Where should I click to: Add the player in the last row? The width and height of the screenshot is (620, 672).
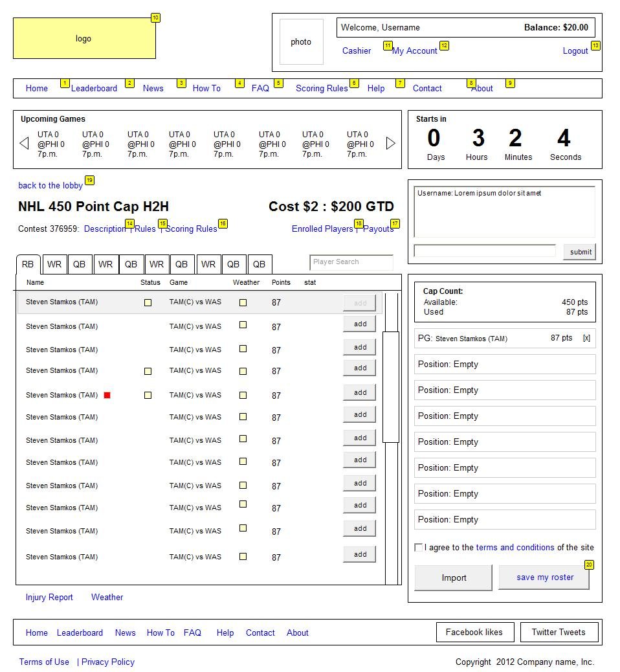tap(359, 554)
